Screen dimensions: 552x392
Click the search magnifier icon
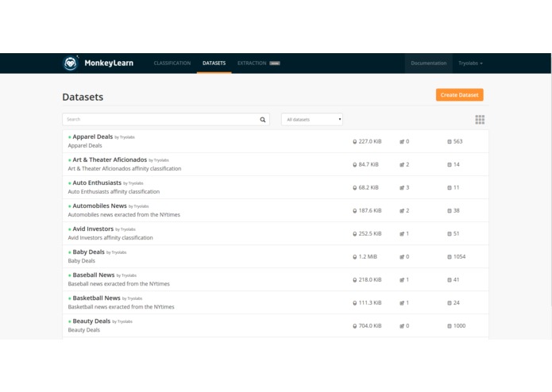point(263,120)
